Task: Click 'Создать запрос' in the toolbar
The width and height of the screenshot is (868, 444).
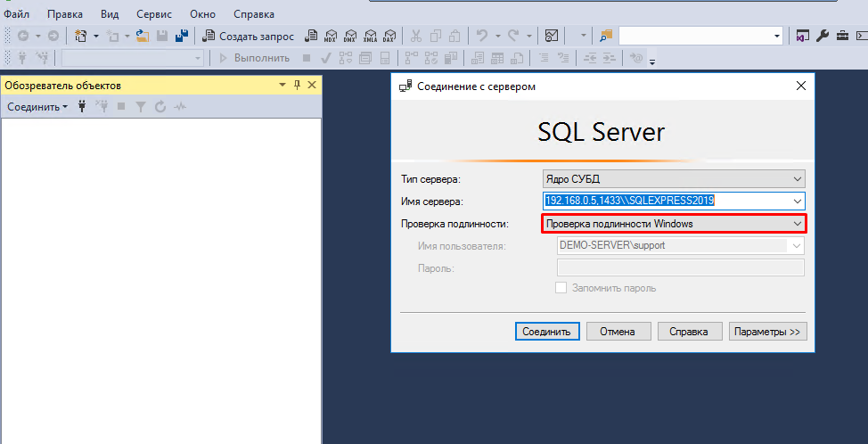Action: click(x=250, y=36)
